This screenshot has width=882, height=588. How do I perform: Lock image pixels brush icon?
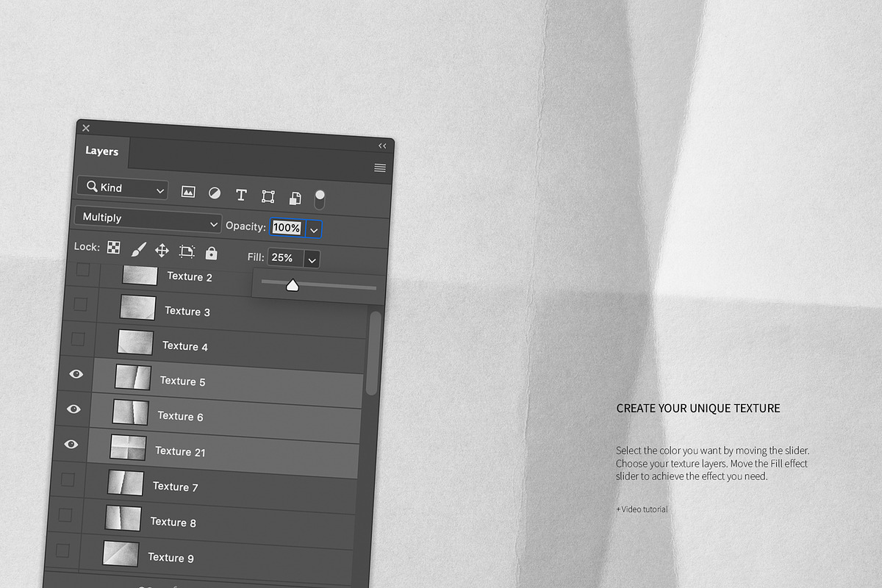pyautogui.click(x=138, y=250)
